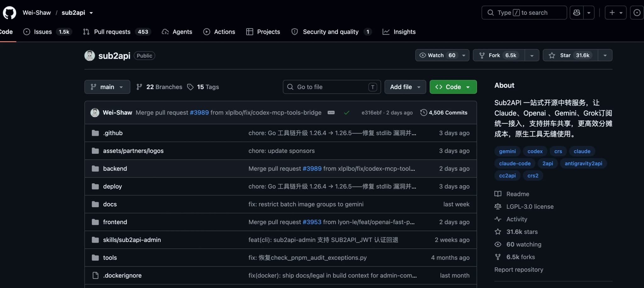
Task: Select the claude-code topic tag
Action: [x=515, y=163]
